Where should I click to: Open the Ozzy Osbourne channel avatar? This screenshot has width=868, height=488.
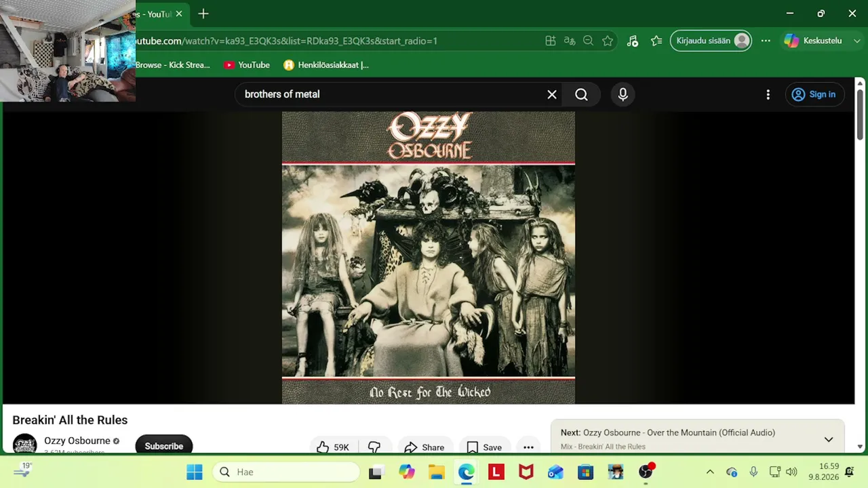tap(24, 444)
